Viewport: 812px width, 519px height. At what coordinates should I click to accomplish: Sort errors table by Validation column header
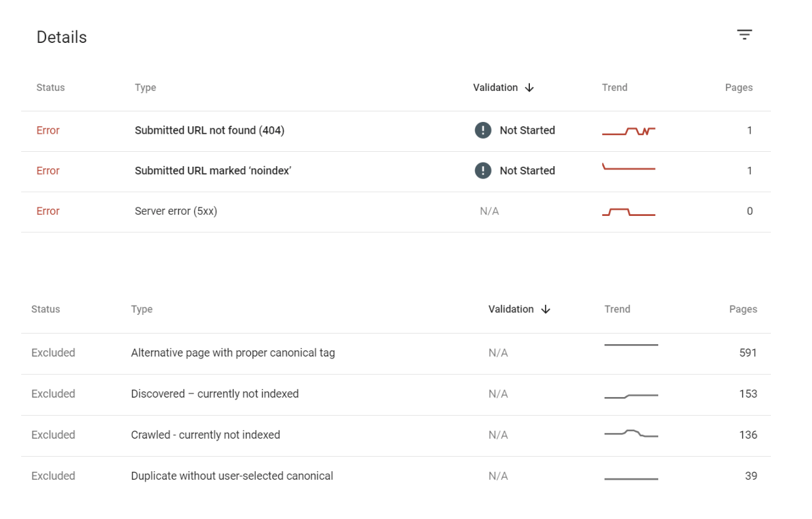495,88
